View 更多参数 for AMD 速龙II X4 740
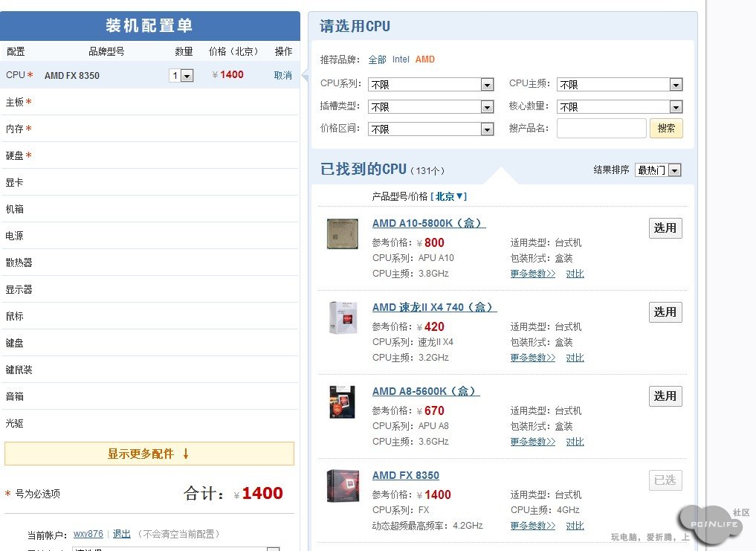756x551 pixels. 533,358
